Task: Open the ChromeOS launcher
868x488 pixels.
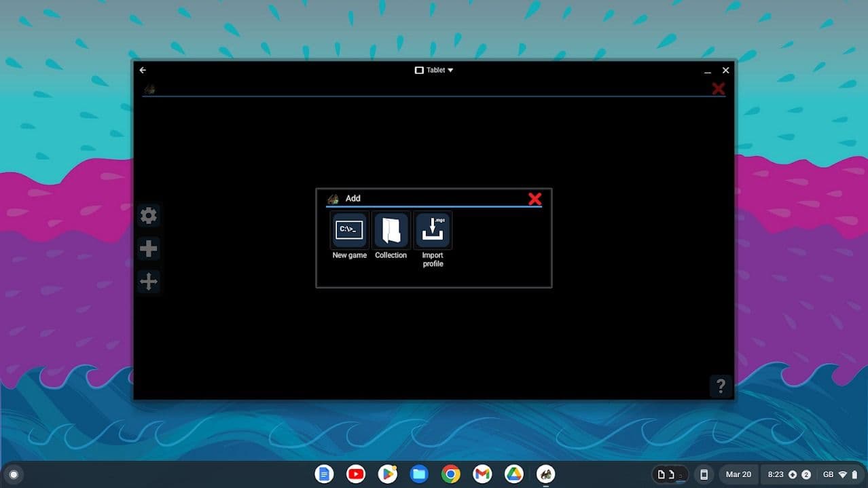Action: [14, 474]
